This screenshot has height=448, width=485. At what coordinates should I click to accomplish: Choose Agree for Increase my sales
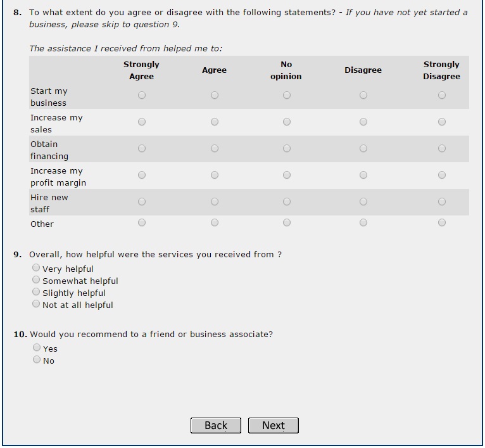[215, 122]
